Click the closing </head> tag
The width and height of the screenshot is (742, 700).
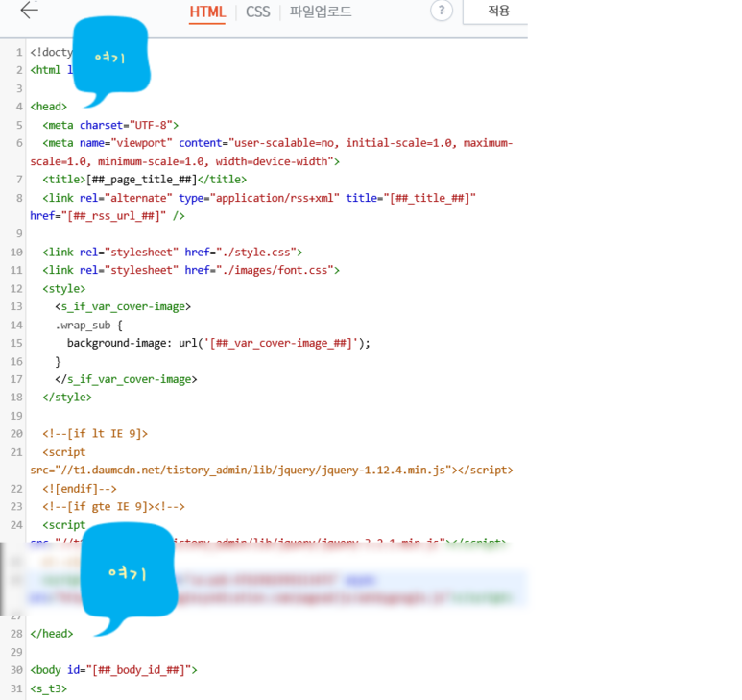tap(52, 634)
